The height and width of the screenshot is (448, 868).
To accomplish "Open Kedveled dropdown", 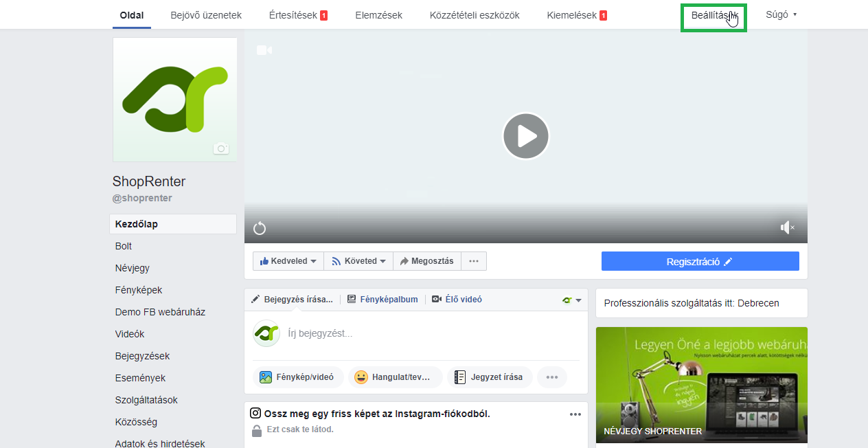I will click(288, 261).
